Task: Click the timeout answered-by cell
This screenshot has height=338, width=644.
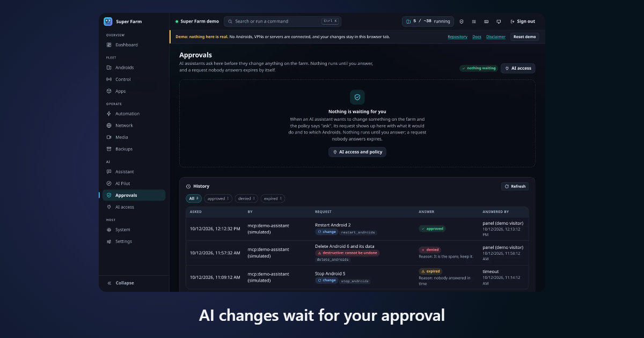Action: [x=491, y=271]
